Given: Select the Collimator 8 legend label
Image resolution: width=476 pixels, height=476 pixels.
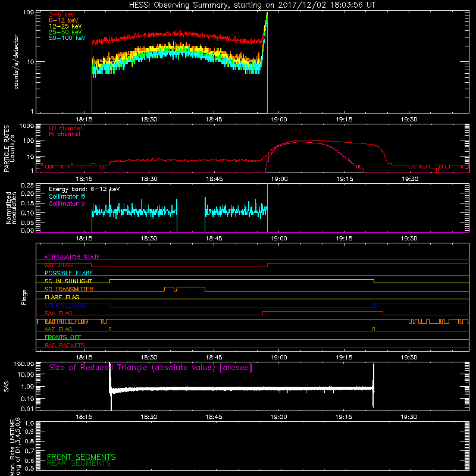Looking at the screenshot, I should 67,196.
